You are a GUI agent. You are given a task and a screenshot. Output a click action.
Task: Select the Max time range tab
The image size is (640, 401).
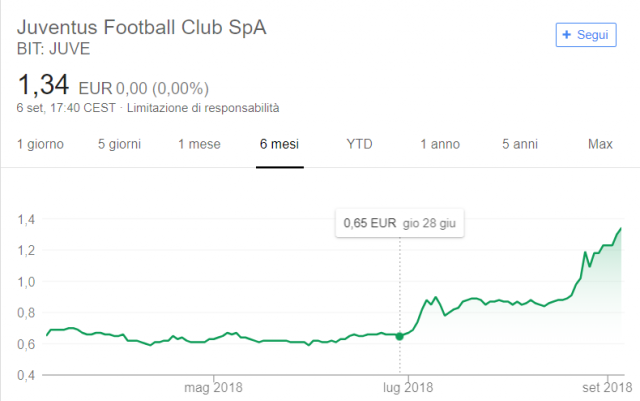click(x=600, y=144)
